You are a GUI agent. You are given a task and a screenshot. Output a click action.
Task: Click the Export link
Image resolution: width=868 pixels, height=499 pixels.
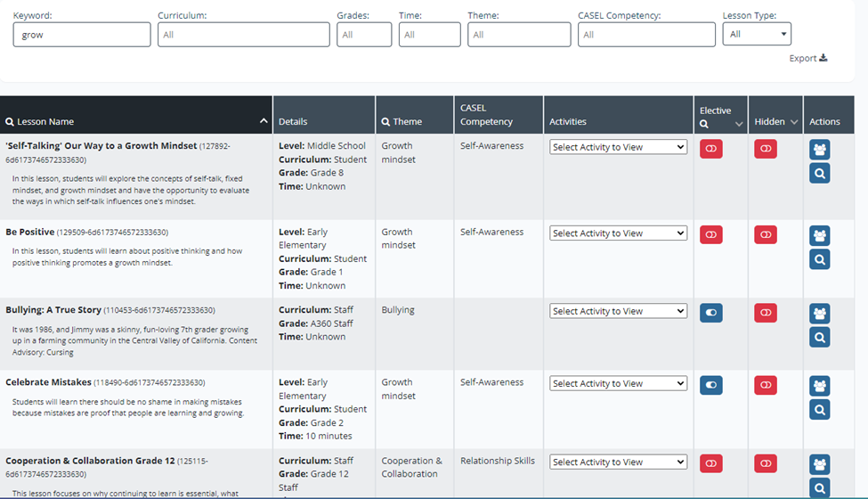[x=807, y=59]
